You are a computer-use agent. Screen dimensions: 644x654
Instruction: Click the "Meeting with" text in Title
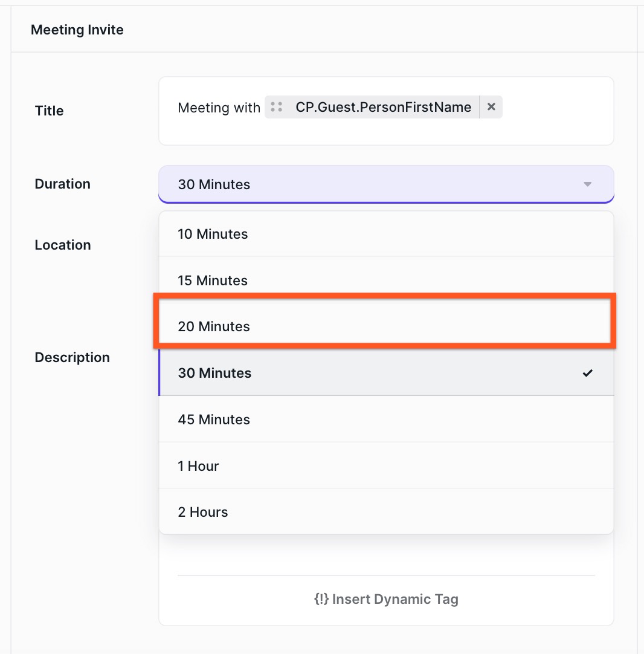click(219, 108)
